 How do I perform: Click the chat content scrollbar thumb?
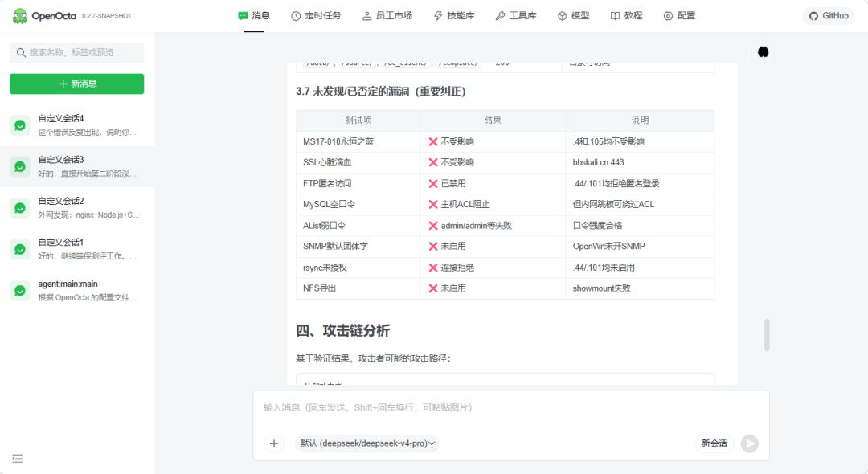click(x=767, y=335)
